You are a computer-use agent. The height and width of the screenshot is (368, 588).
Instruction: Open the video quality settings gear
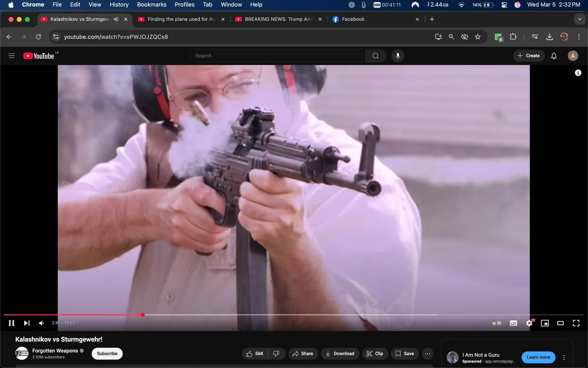pyautogui.click(x=529, y=323)
